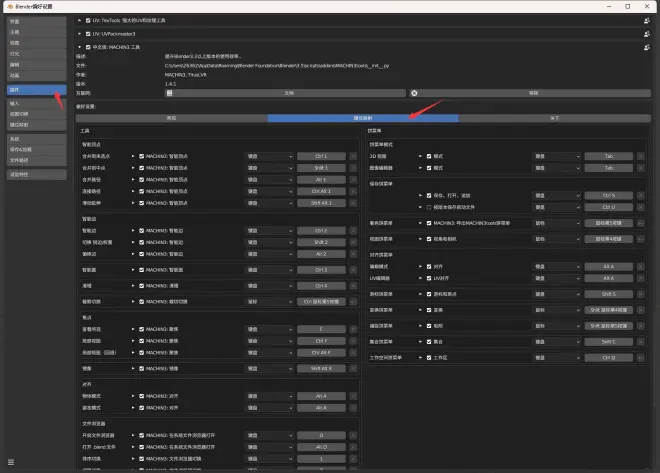The height and width of the screenshot is (473, 660).
Task: Clear the Alt O shortcut with its X button
Action: point(353,447)
